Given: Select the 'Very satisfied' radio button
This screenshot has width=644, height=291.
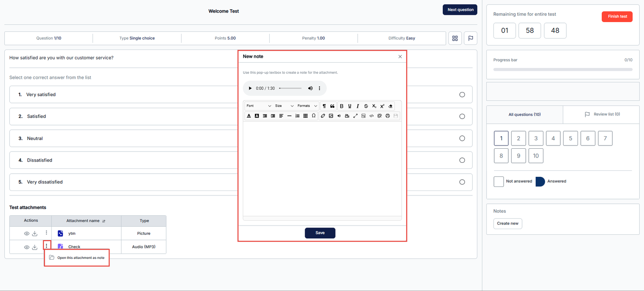Looking at the screenshot, I should point(462,95).
